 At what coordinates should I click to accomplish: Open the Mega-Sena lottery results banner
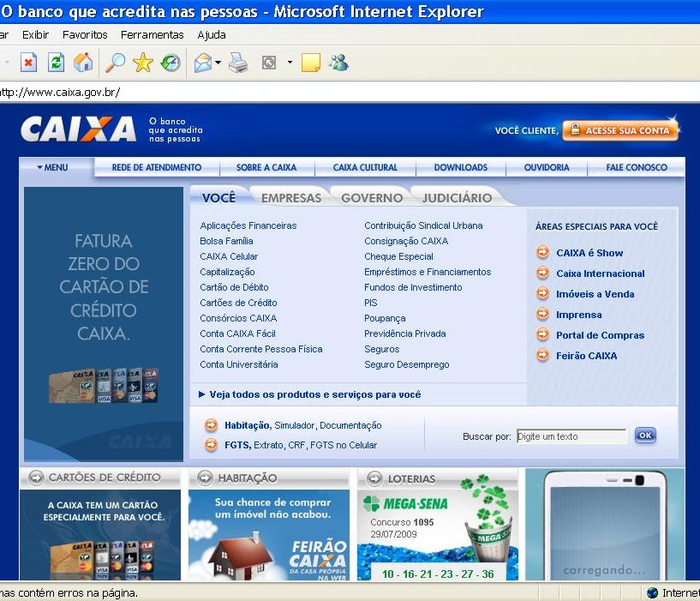[x=438, y=535]
